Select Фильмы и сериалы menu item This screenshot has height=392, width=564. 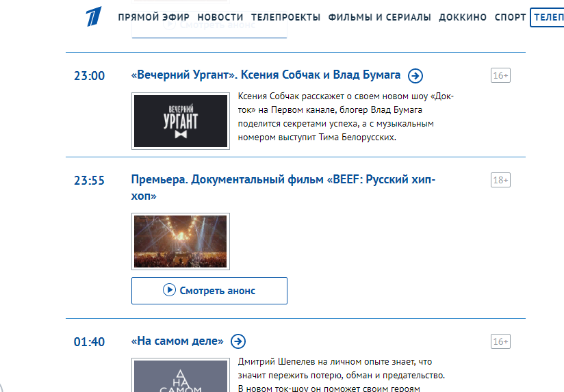(379, 17)
